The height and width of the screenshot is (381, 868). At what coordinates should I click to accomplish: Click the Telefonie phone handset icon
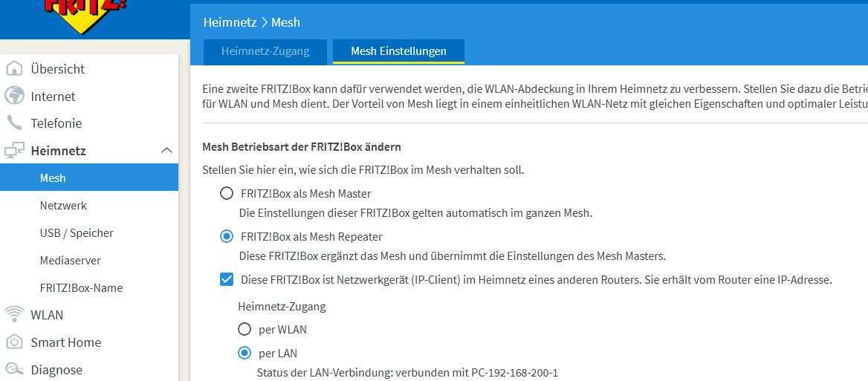14,123
